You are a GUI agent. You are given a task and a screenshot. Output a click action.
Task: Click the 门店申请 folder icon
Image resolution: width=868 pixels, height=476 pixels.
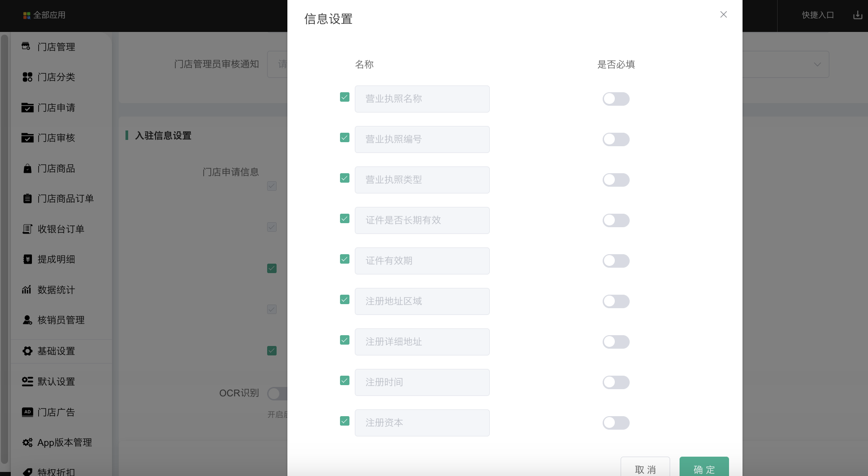pyautogui.click(x=27, y=108)
